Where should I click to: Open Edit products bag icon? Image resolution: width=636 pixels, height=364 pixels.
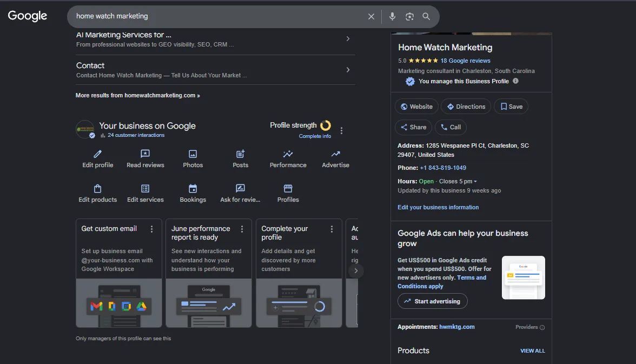coord(98,188)
